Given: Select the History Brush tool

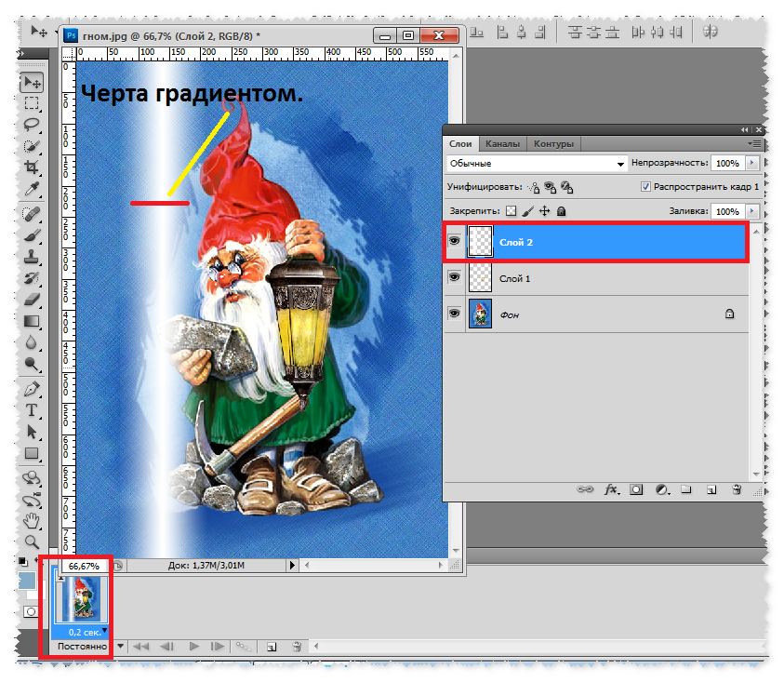Looking at the screenshot, I should coord(32,278).
